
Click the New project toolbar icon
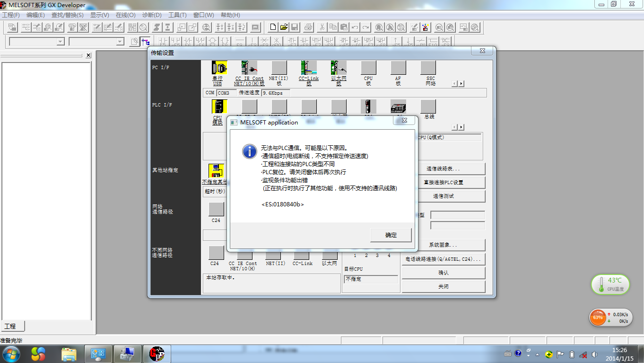pos(272,27)
